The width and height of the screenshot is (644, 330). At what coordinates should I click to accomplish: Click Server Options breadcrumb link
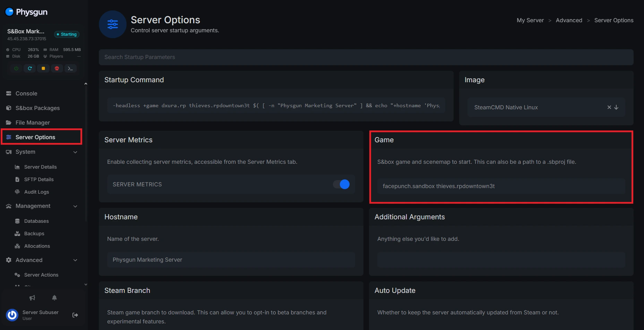coord(613,20)
